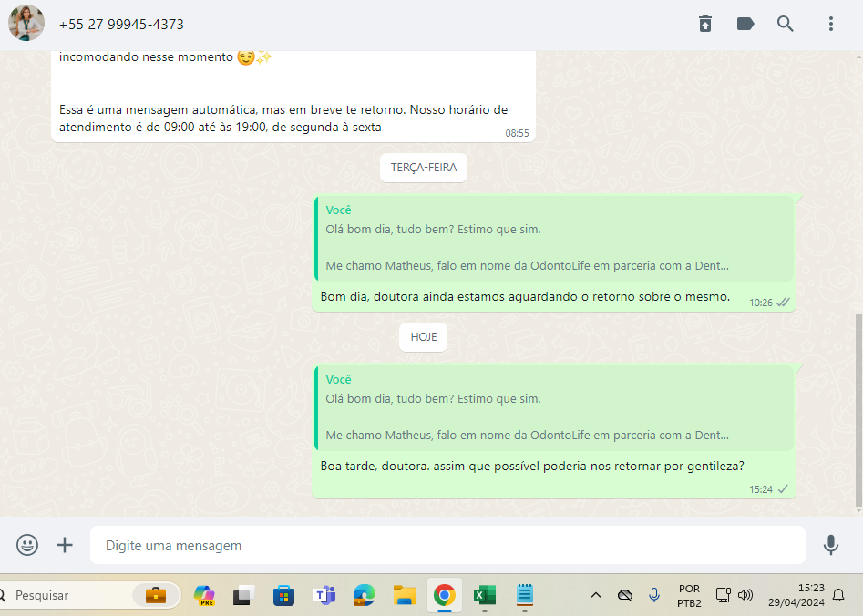863x616 pixels.
Task: Click the label tag icon in chat header
Action: point(745,24)
